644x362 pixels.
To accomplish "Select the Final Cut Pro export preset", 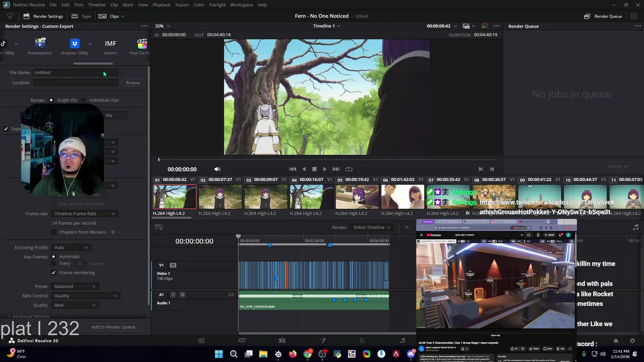I will [x=141, y=44].
